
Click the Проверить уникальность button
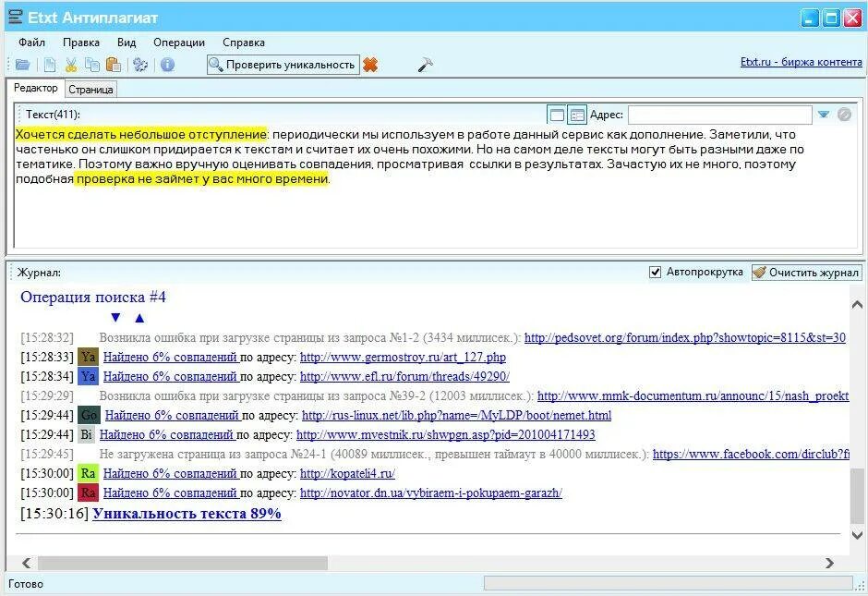click(283, 65)
